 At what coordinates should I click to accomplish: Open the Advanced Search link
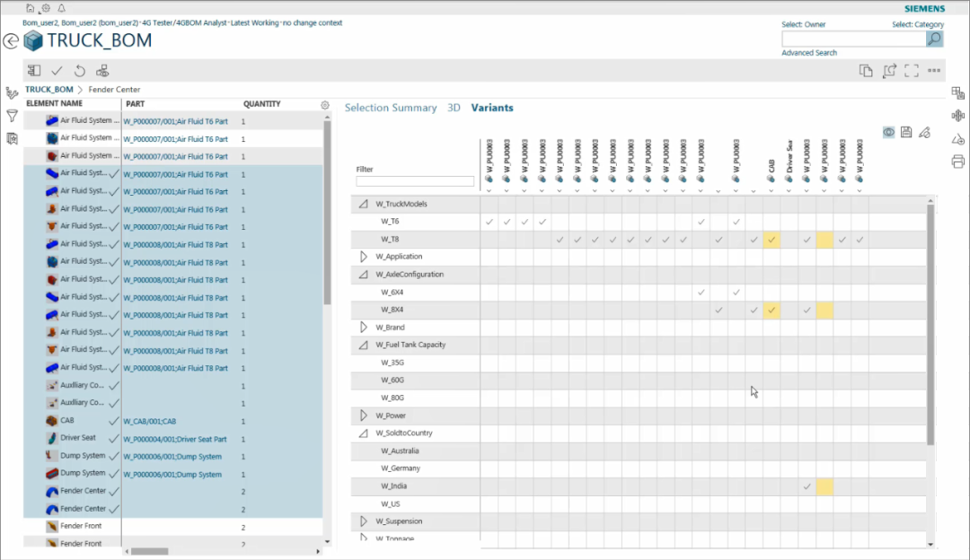click(809, 53)
